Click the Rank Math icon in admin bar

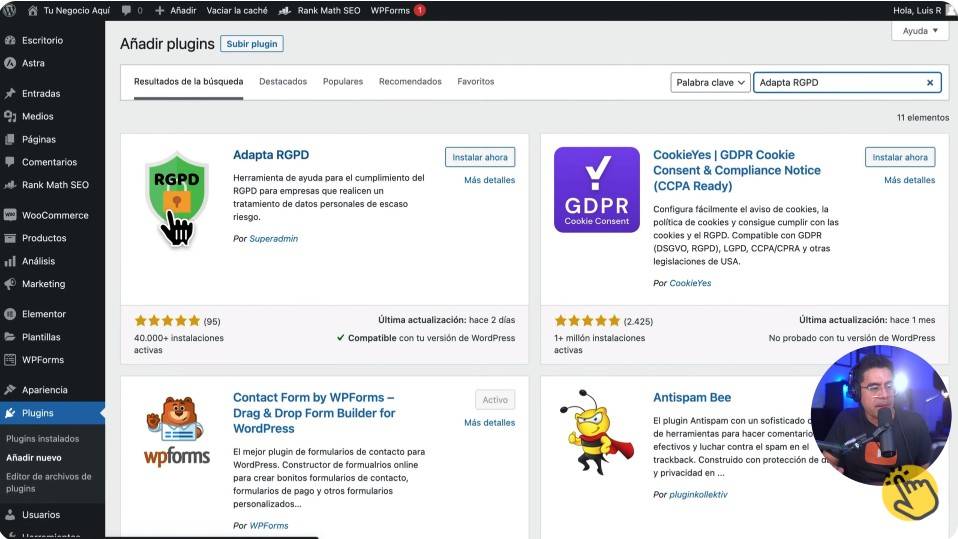click(284, 10)
